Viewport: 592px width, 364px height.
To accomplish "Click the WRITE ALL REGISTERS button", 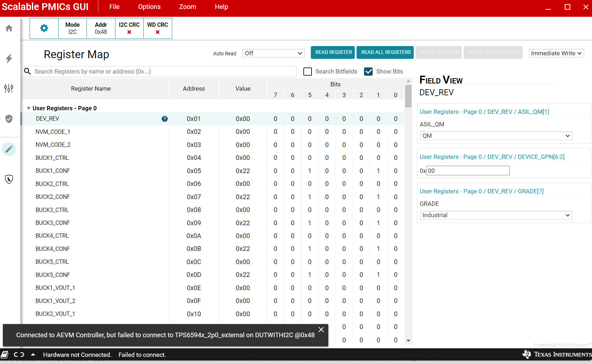I will (x=493, y=52).
